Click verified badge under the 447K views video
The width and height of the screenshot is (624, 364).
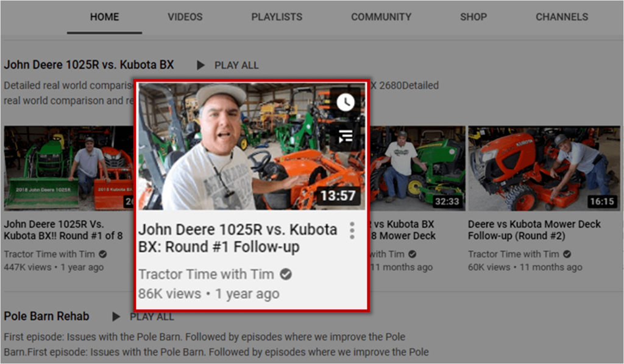pos(102,254)
